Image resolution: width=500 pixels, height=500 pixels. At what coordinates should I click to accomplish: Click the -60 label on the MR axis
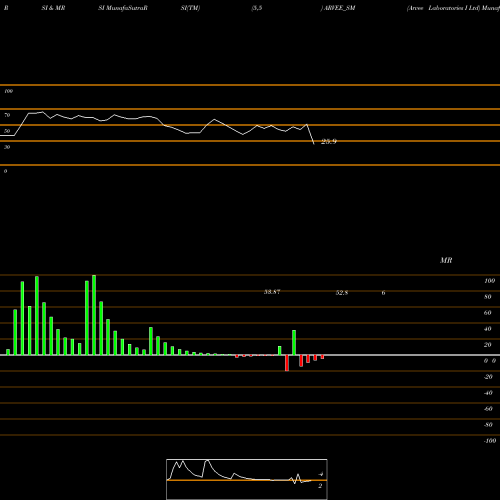[x=488, y=409]
